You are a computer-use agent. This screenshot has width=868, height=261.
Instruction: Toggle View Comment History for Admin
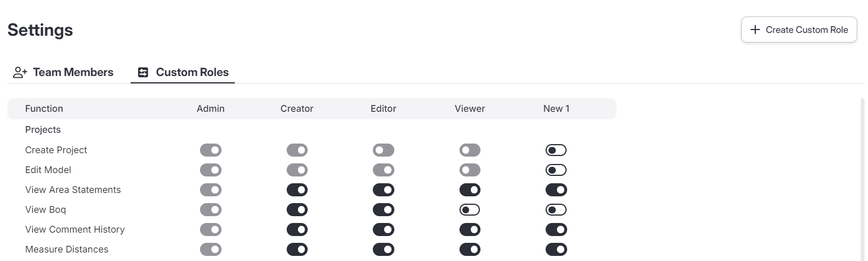(x=211, y=230)
